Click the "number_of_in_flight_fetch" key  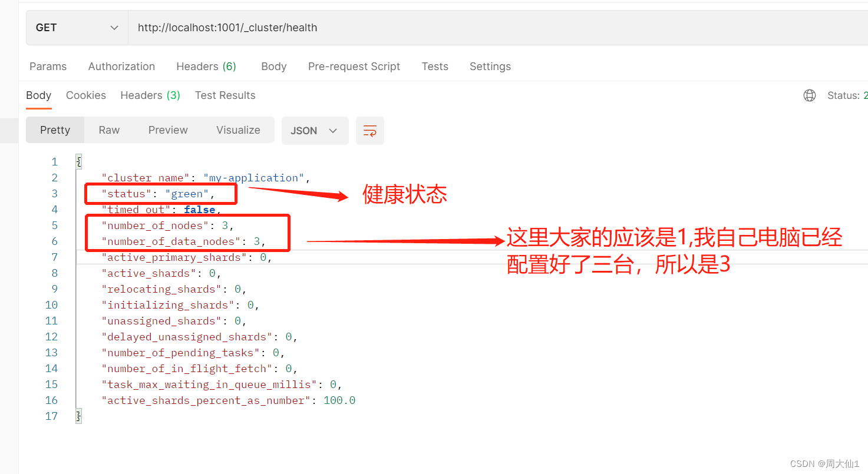pyautogui.click(x=188, y=369)
